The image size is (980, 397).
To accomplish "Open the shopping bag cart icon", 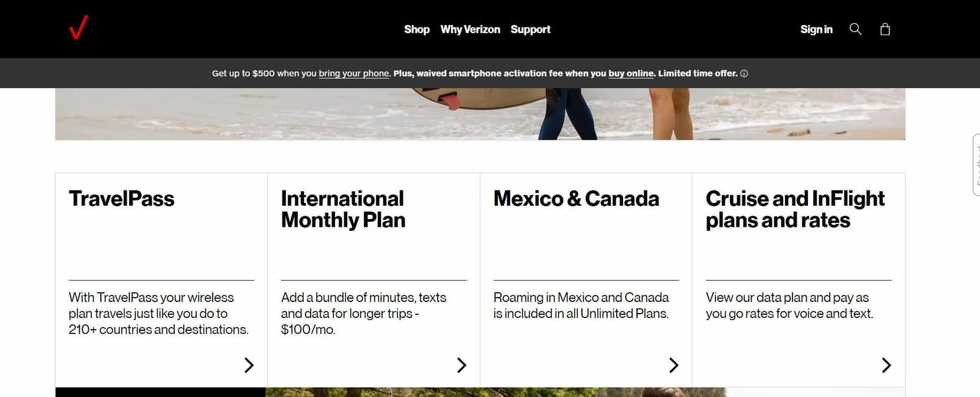I will [884, 29].
